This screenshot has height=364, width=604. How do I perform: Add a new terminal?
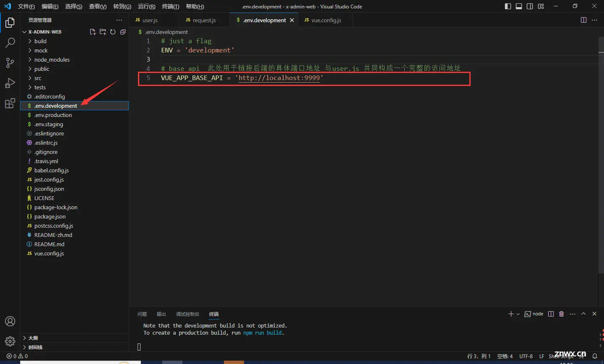click(x=511, y=314)
